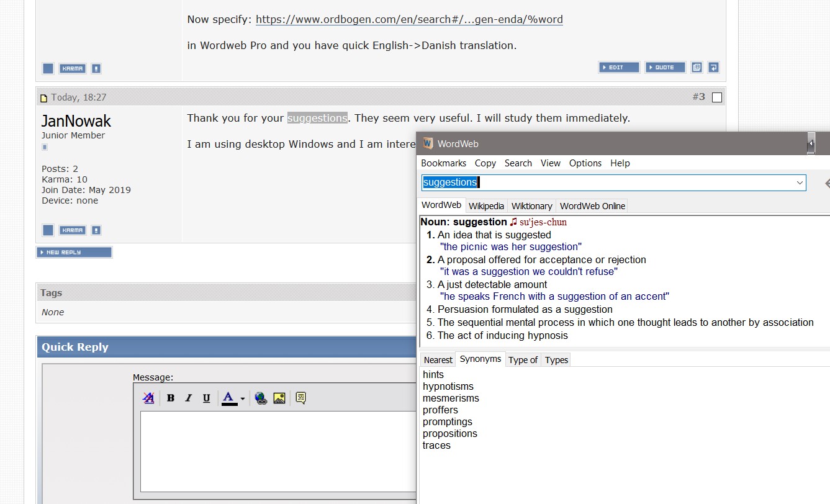
Task: Give karma on JanNowak's post
Action: (x=73, y=230)
